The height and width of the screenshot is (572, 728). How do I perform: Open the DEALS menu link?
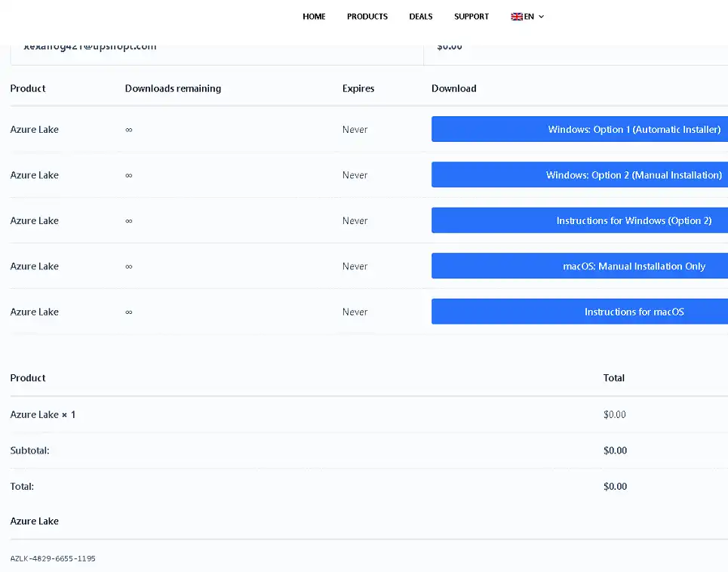[x=421, y=17]
